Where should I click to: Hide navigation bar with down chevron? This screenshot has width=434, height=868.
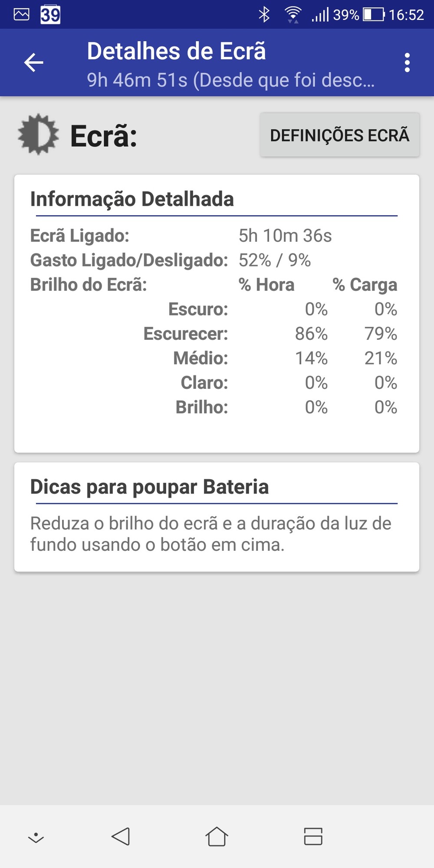click(36, 837)
